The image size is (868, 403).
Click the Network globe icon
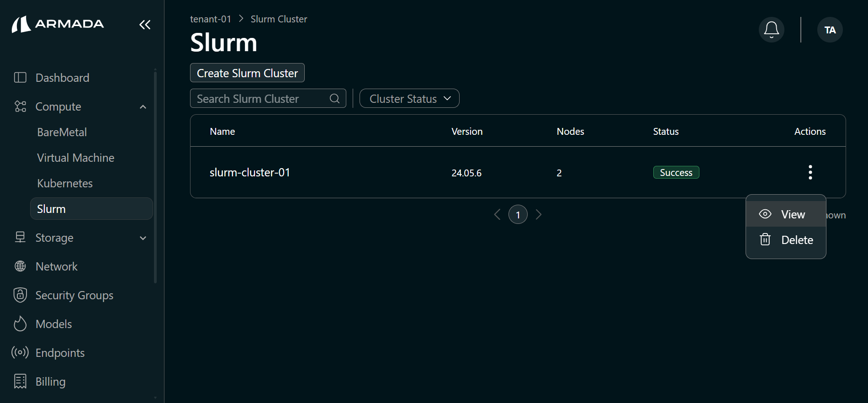coord(20,266)
